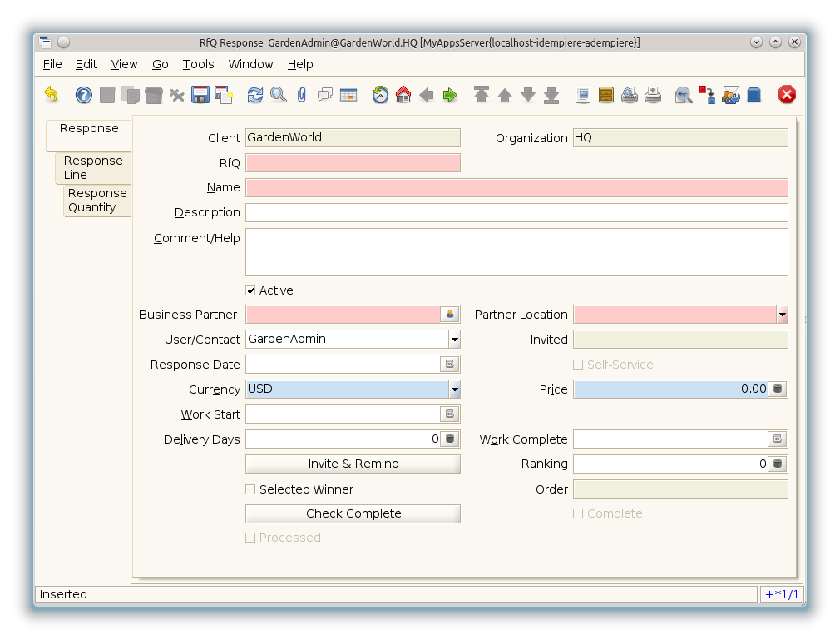This screenshot has height=640, width=840.
Task: Click the paperclip Attachment icon
Action: click(x=302, y=95)
